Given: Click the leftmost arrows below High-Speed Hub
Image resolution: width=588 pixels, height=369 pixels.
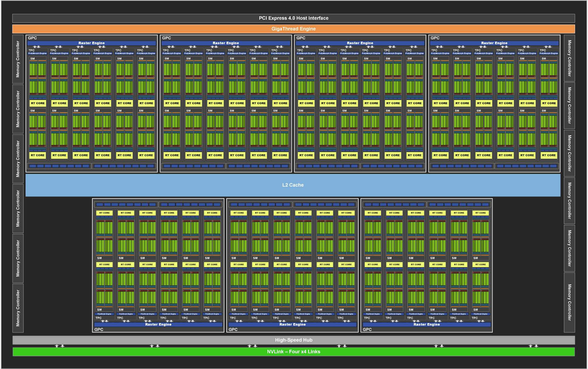Looking at the screenshot, I should click(x=60, y=346).
